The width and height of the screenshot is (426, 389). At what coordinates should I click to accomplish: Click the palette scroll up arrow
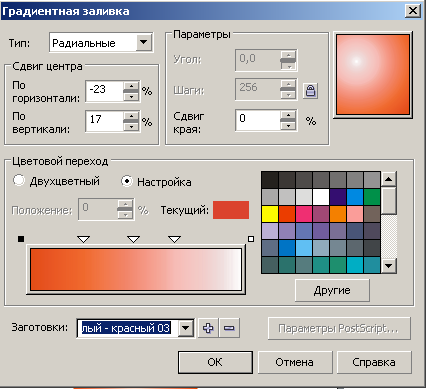pos(389,179)
